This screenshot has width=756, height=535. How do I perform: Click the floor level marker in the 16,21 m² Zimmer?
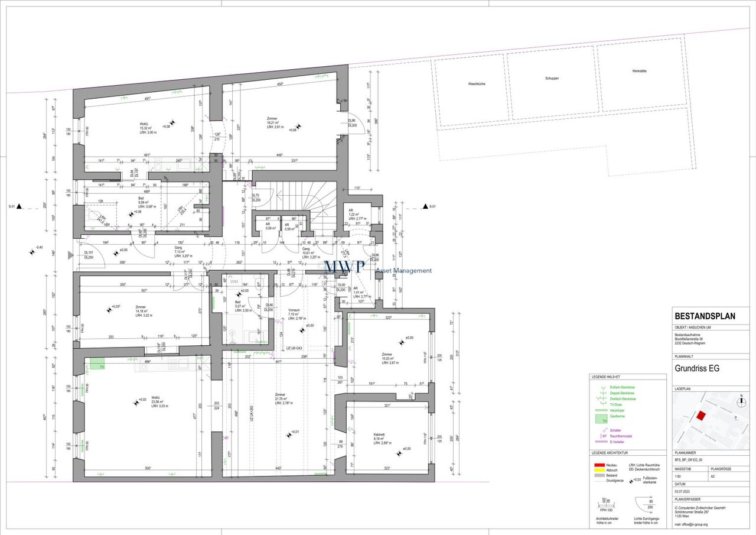pyautogui.click(x=299, y=126)
